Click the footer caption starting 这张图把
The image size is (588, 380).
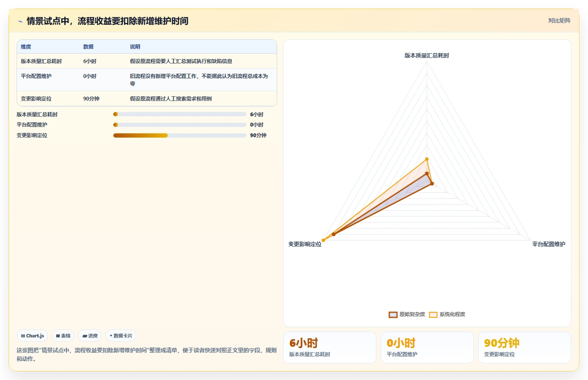point(146,354)
